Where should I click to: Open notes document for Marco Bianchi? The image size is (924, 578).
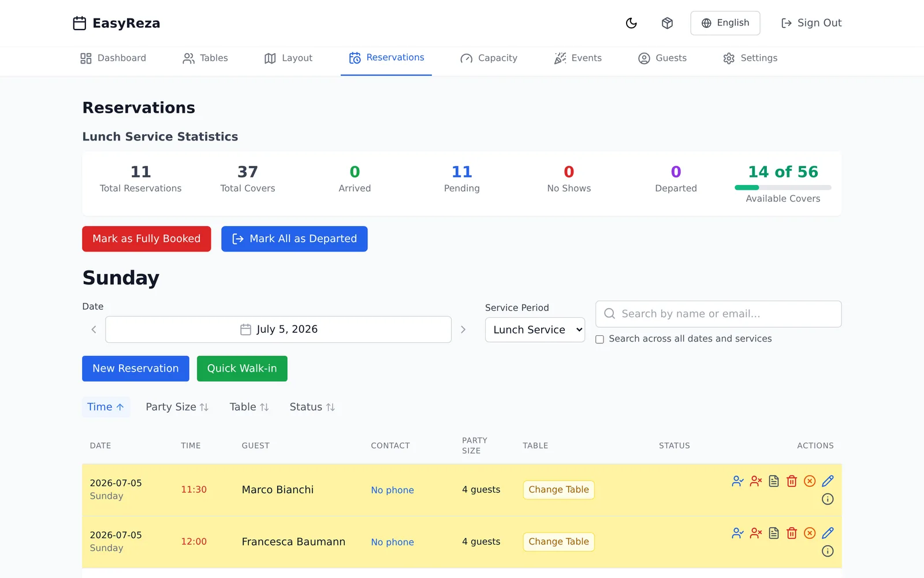[x=774, y=481]
